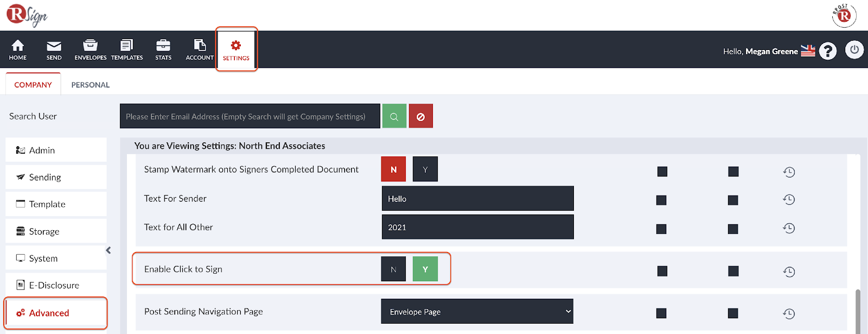868x334 pixels.
Task: Tick second checkbox in Text for All Other row
Action: click(x=733, y=229)
